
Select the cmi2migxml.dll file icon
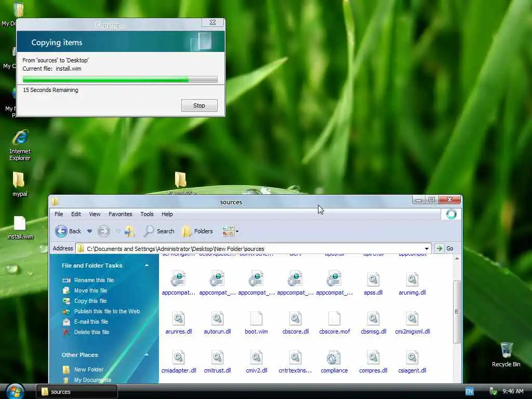[412, 318]
